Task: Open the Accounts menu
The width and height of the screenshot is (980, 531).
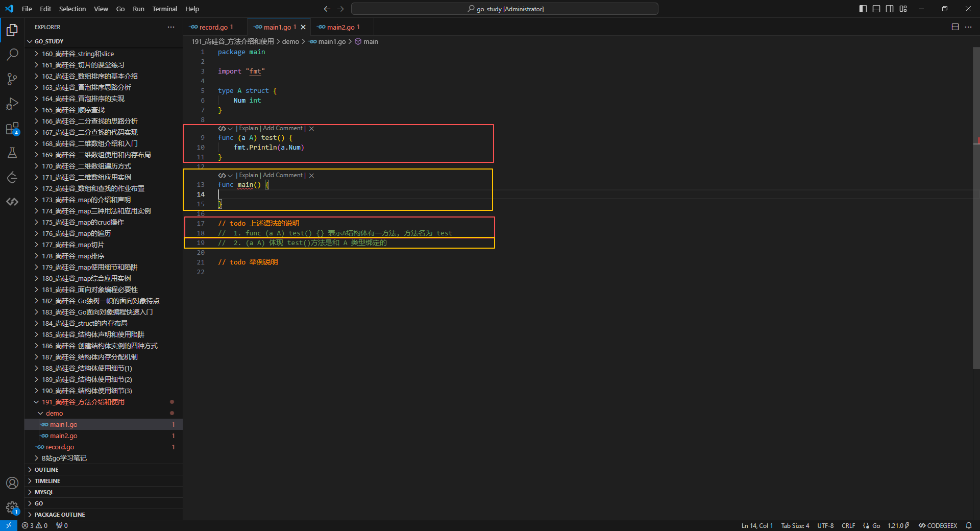Action: 12,483
